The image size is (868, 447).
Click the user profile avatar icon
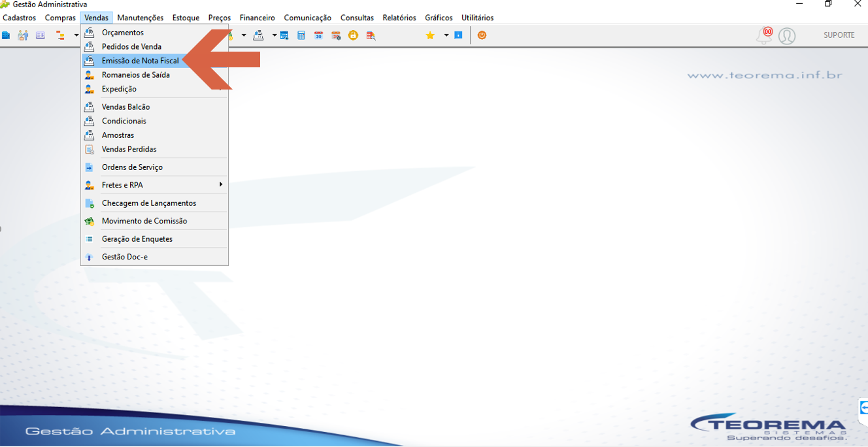pos(787,36)
